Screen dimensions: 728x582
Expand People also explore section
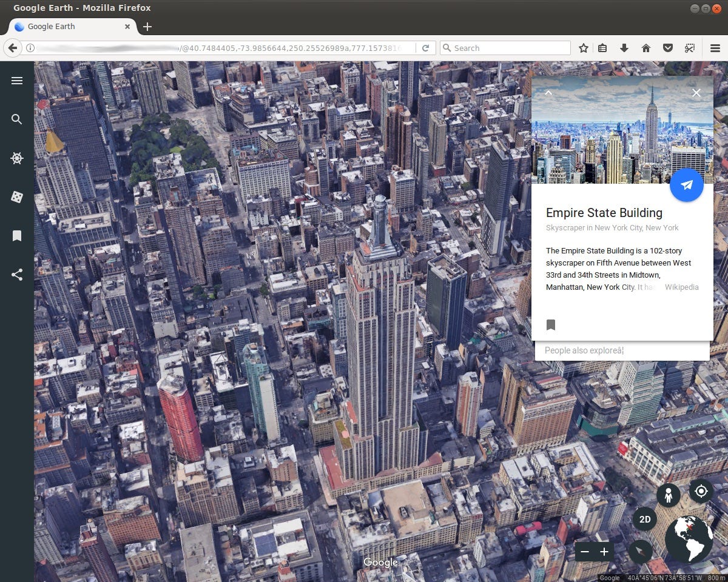(622, 350)
